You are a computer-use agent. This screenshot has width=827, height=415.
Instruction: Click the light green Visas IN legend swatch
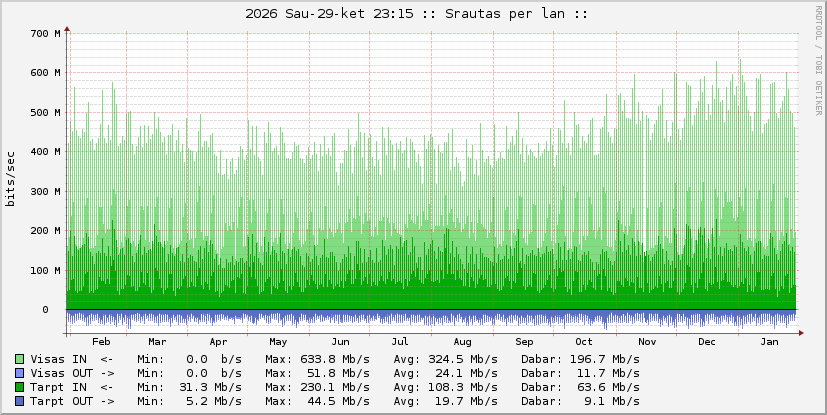point(20,359)
